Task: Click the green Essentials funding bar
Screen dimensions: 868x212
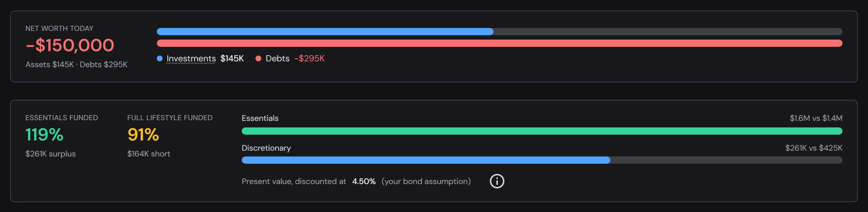Action: click(x=542, y=131)
